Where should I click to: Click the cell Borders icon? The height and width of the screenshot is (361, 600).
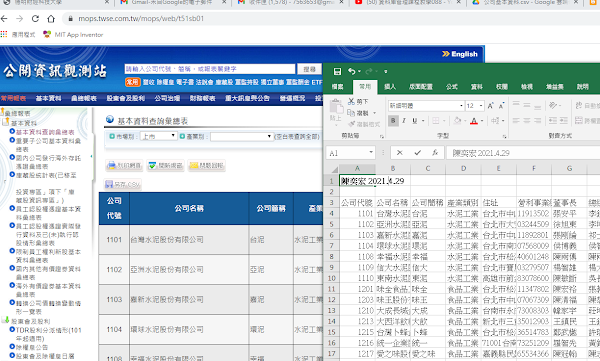tap(435, 121)
